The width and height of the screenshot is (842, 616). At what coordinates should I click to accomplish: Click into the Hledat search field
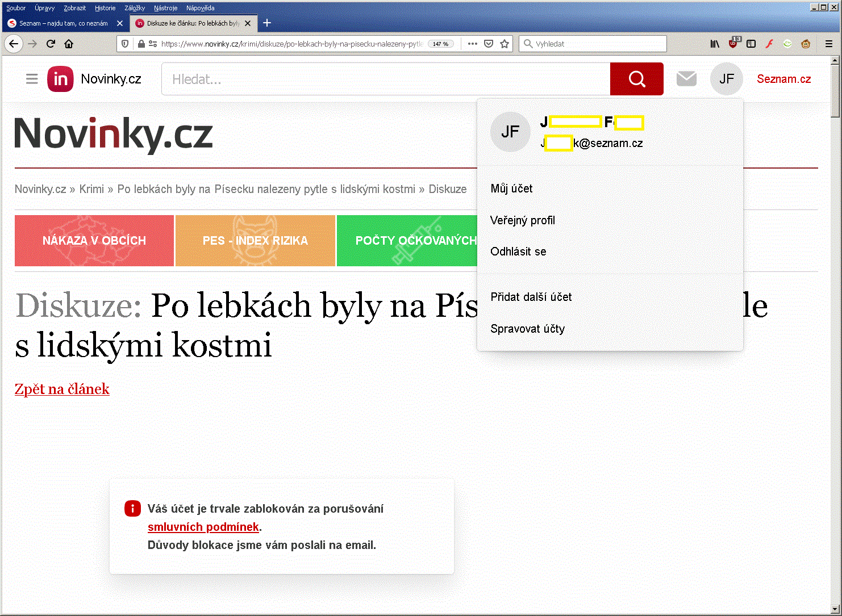click(385, 79)
